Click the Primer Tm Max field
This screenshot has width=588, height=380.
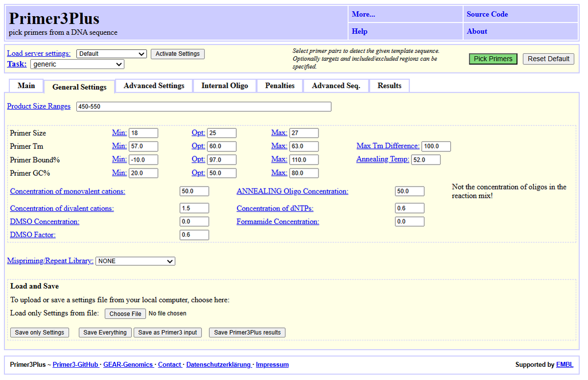pyautogui.click(x=304, y=146)
